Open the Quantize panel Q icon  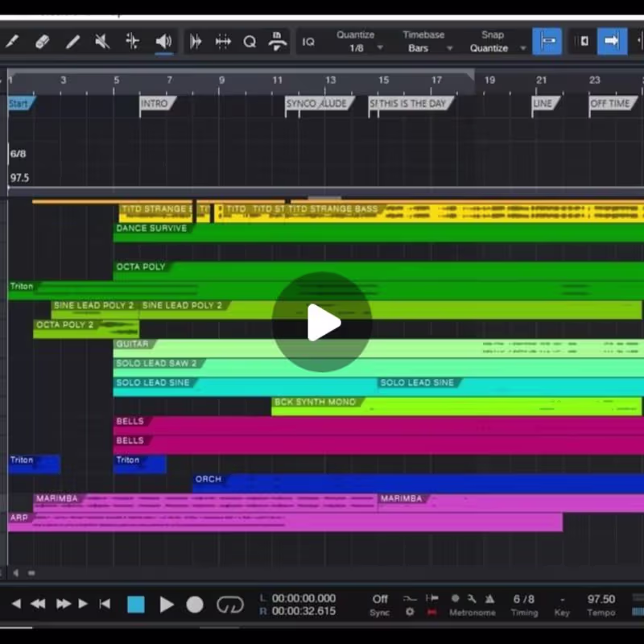250,41
